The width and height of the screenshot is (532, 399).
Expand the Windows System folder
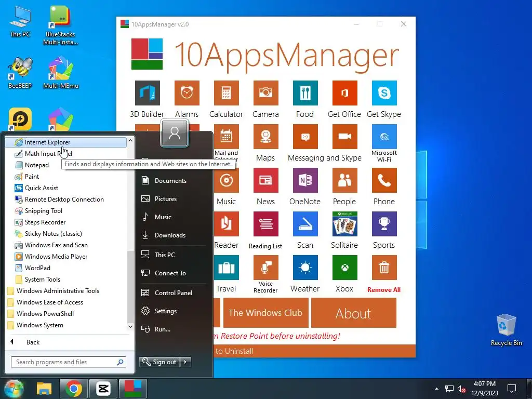(66, 325)
